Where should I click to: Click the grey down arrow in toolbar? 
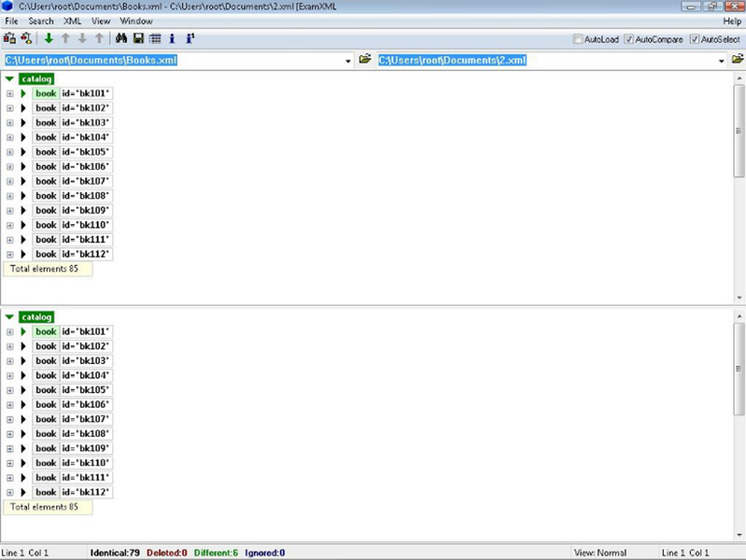[x=82, y=38]
